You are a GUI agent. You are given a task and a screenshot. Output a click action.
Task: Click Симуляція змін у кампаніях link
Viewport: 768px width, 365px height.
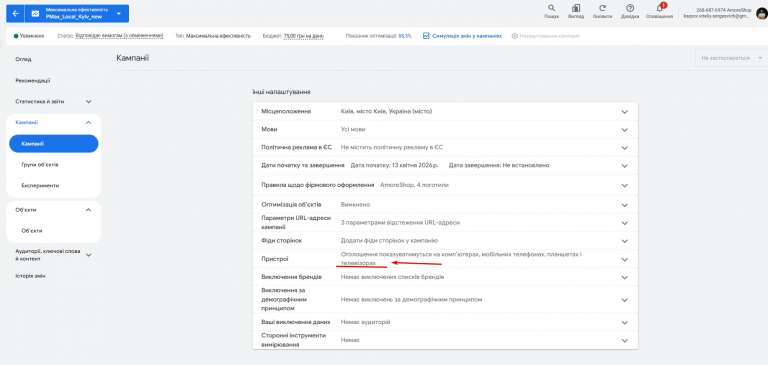(x=467, y=36)
